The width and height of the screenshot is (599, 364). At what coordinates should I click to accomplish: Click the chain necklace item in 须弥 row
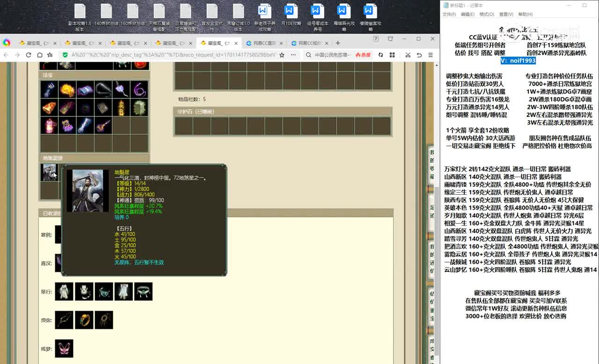click(64, 320)
